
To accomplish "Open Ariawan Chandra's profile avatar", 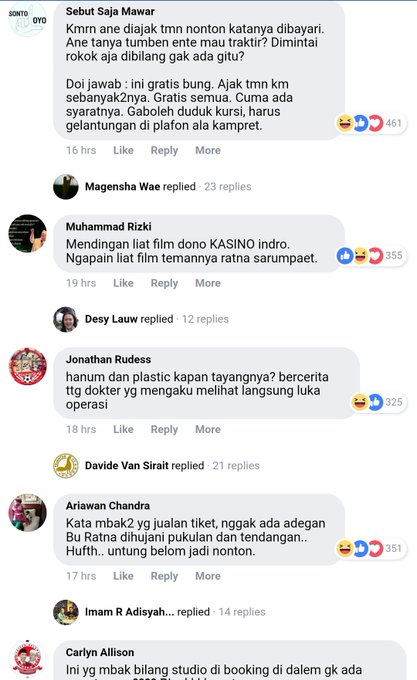I will (x=27, y=513).
